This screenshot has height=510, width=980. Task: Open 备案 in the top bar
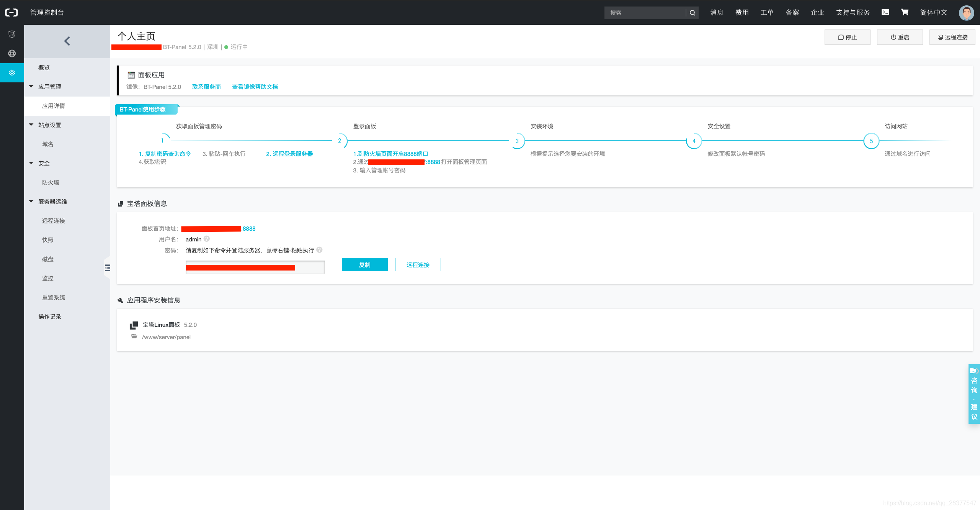click(792, 13)
